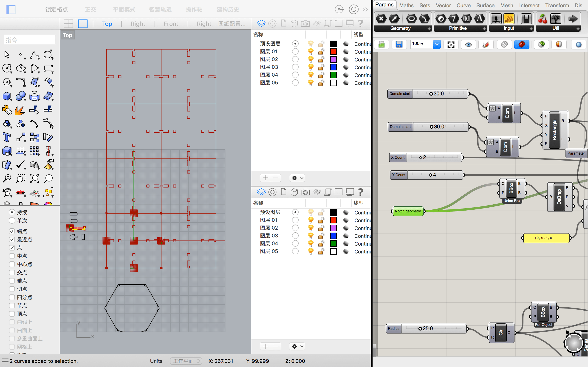Click the Grasshopper save file icon
588x367 pixels.
tap(399, 44)
